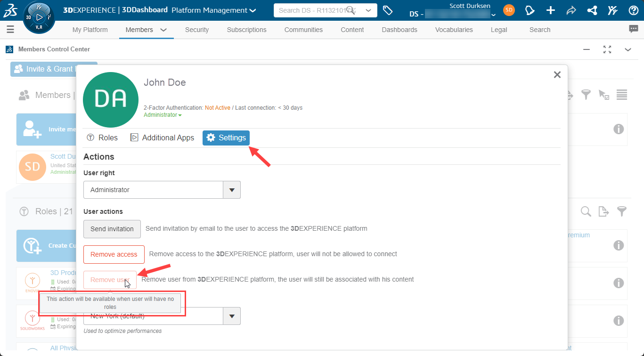Click the Members filter funnel icon
The image size is (644, 356).
coord(586,95)
